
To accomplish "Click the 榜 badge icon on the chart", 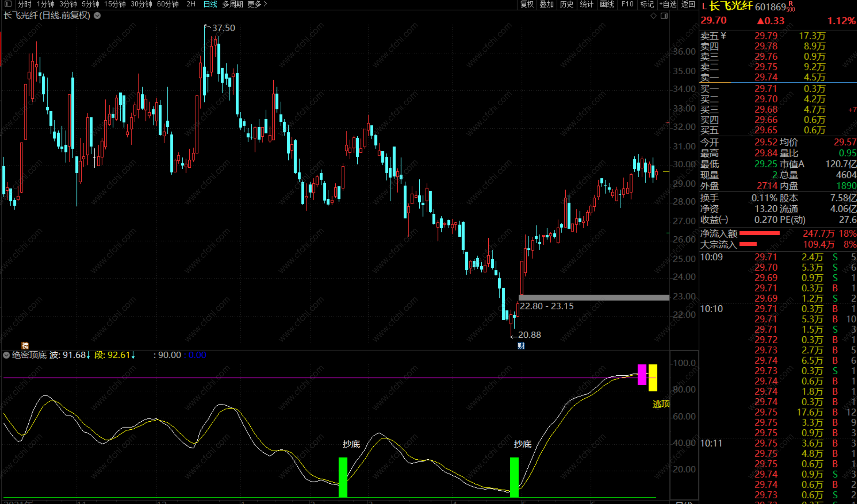I will [25, 345].
